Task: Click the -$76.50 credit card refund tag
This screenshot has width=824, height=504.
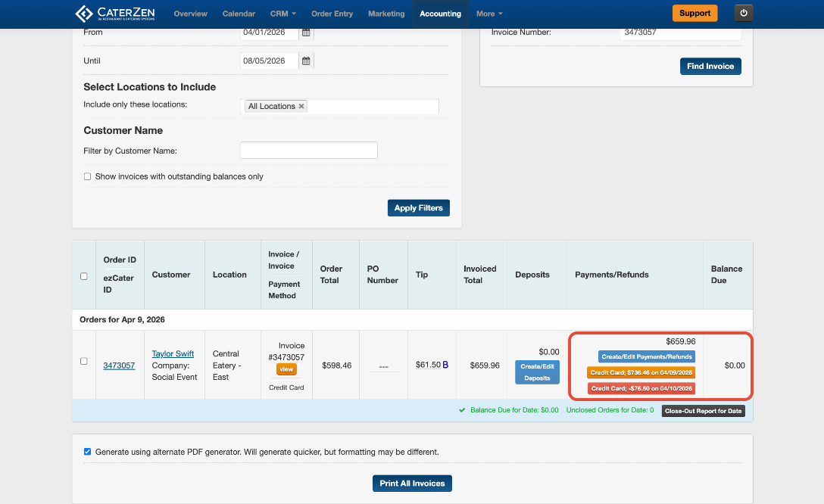Action: pyautogui.click(x=641, y=388)
